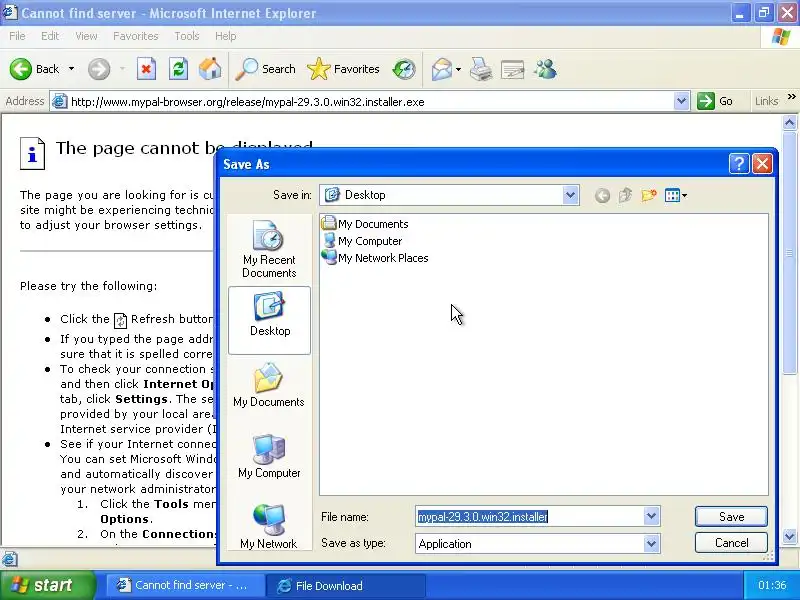Click the Back arrow in Internet Explorer
Screen dimensions: 800x600
(x=21, y=69)
